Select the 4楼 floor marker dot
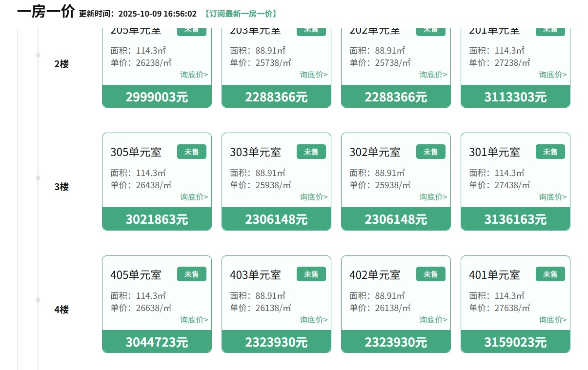Viewport: 588px width, 370px height. [x=38, y=300]
